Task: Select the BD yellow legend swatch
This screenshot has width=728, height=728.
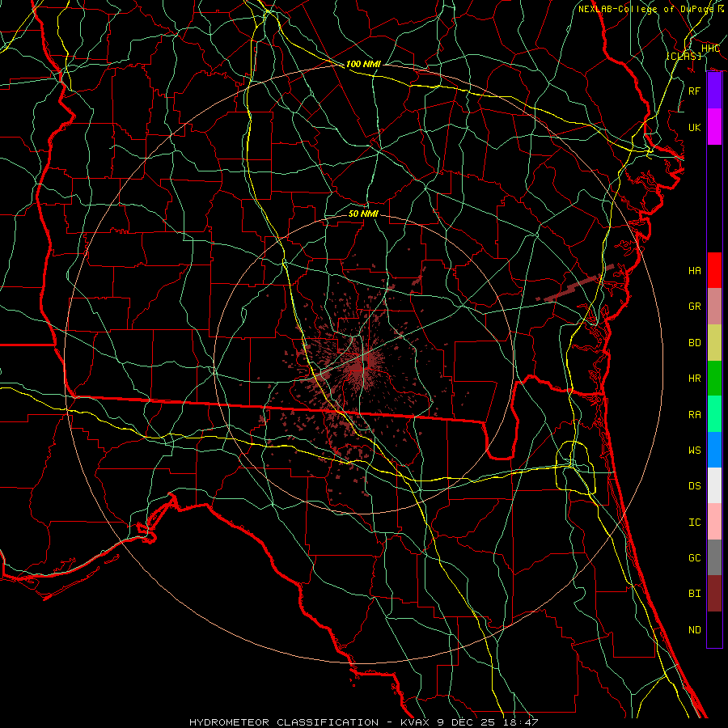Action: (x=714, y=343)
